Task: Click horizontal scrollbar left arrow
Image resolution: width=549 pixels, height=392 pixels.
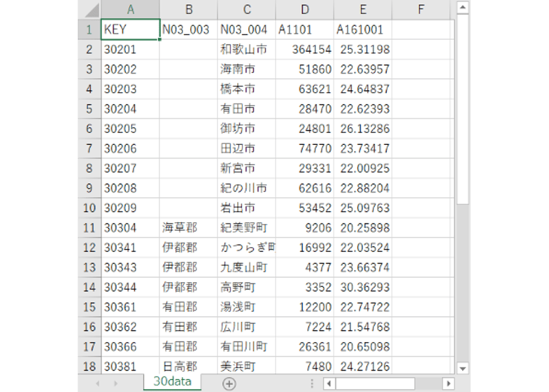Action: tap(329, 383)
